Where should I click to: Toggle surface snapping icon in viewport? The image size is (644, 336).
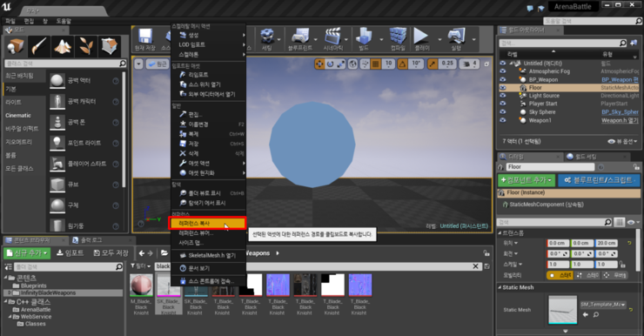(365, 64)
